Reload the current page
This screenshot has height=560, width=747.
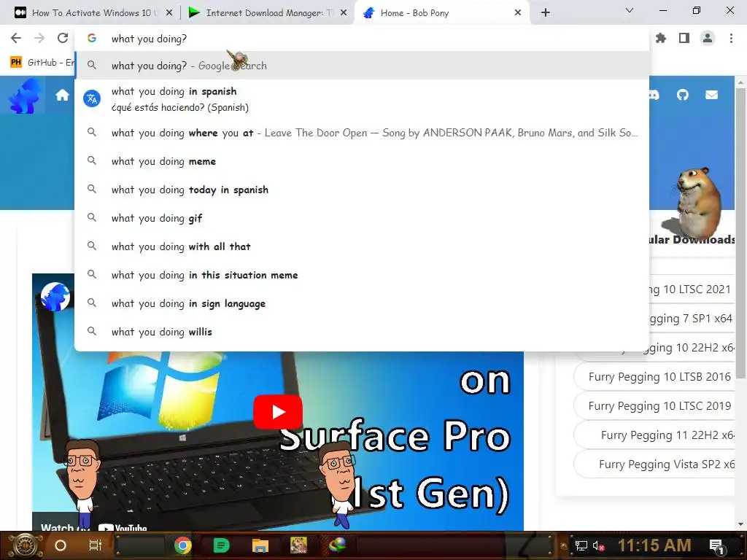[x=63, y=38]
